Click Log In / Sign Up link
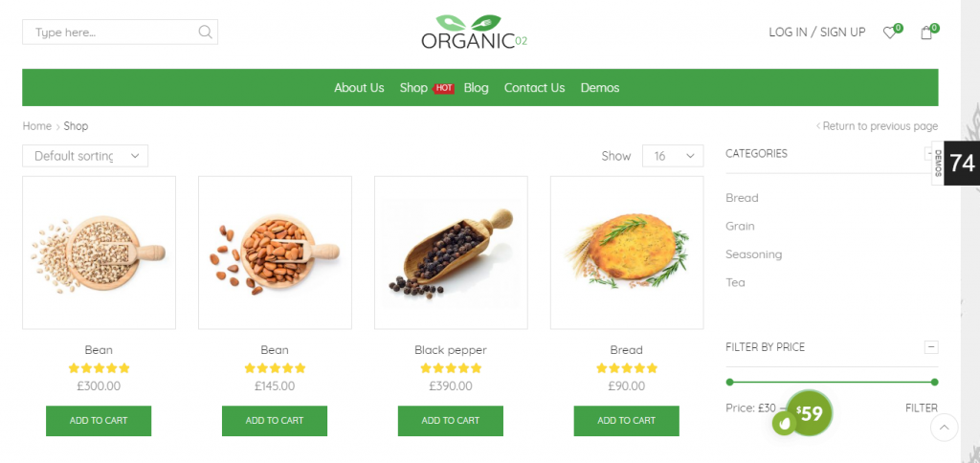 817,33
